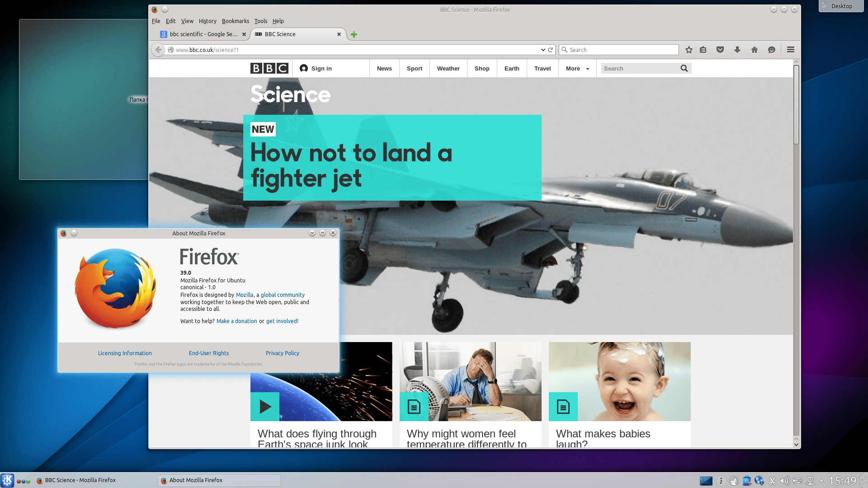Image resolution: width=868 pixels, height=488 pixels.
Task: Click the BBC site Search input box
Action: pos(640,68)
